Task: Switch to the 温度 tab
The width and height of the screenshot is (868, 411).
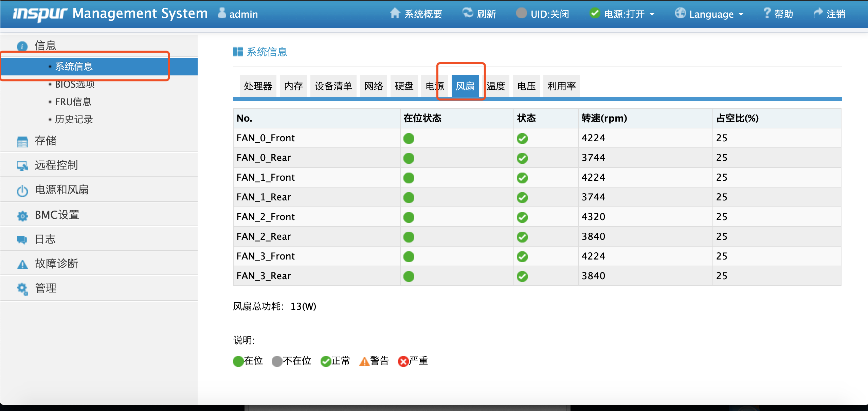Action: coord(496,86)
